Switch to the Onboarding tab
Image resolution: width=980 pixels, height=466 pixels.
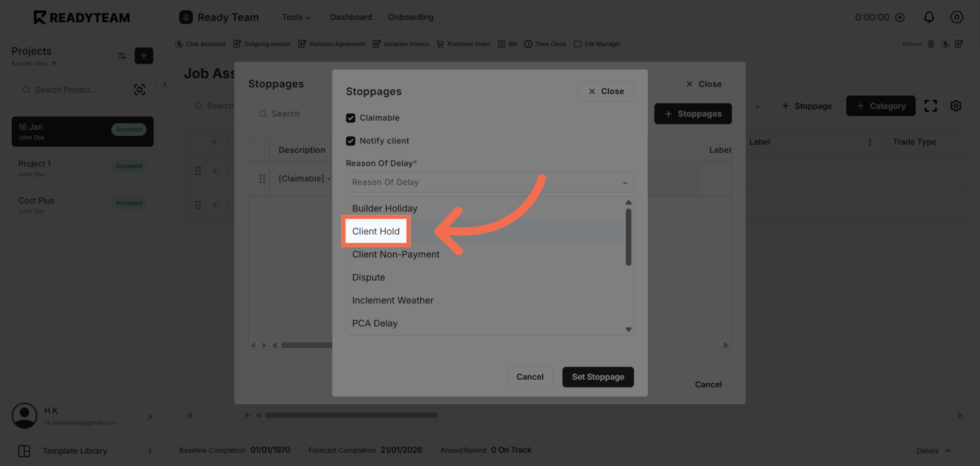tap(410, 17)
